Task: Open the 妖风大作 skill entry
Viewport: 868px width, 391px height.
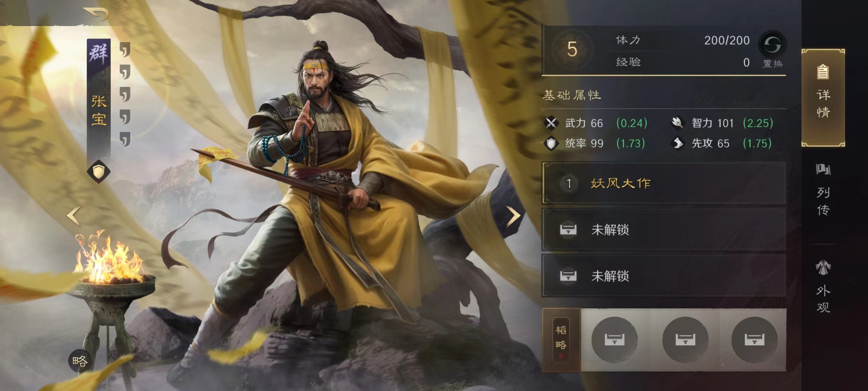Action: coord(664,183)
